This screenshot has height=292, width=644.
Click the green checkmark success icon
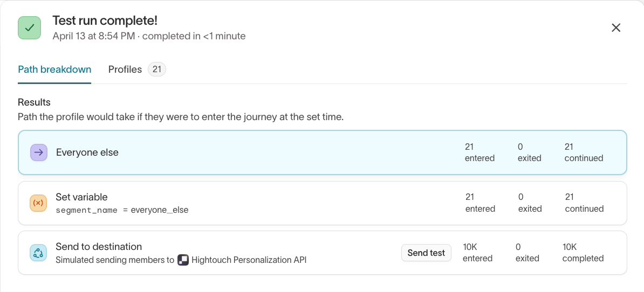click(x=30, y=27)
